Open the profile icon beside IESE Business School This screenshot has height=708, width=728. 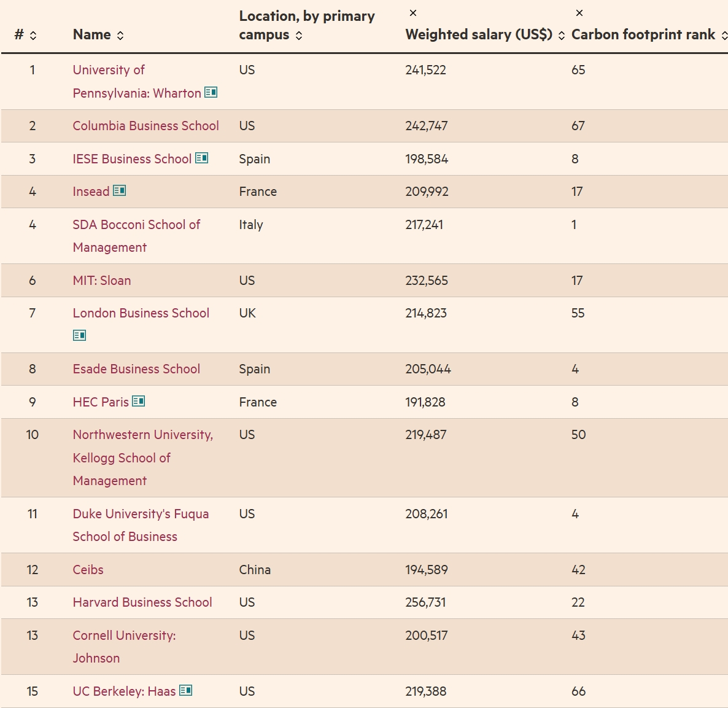pos(201,158)
